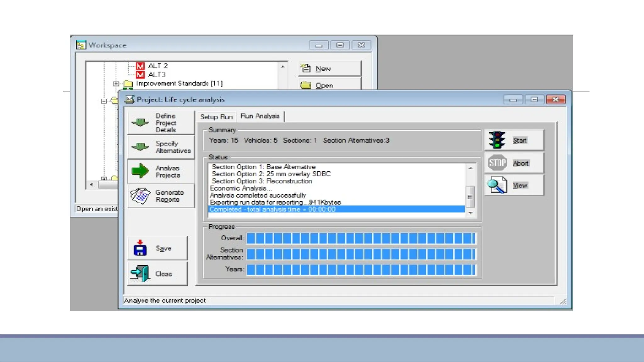Screen dimensions: 644x362
Task: Click the traffic light Start icon
Action: pyautogui.click(x=497, y=140)
